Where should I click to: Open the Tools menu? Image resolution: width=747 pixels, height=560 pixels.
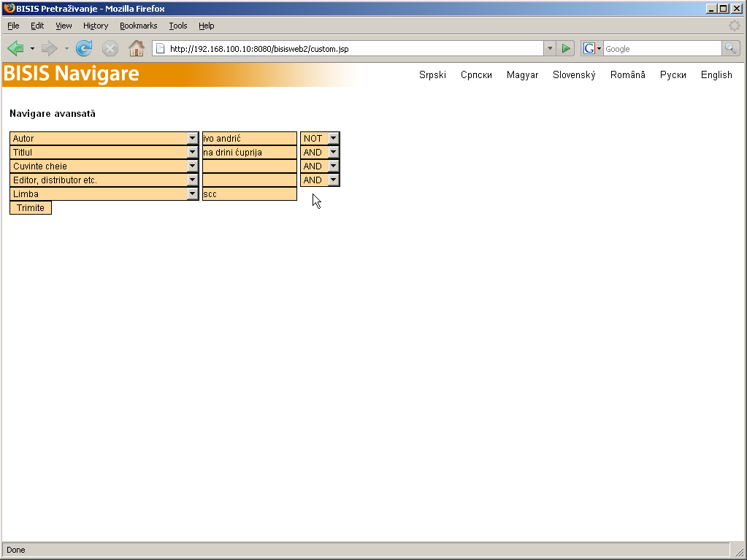click(x=177, y=26)
